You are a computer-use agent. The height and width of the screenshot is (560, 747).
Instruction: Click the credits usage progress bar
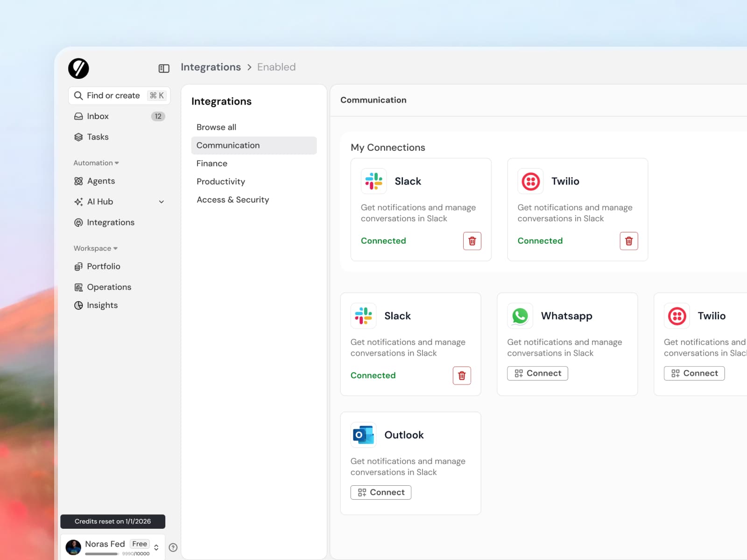102,554
